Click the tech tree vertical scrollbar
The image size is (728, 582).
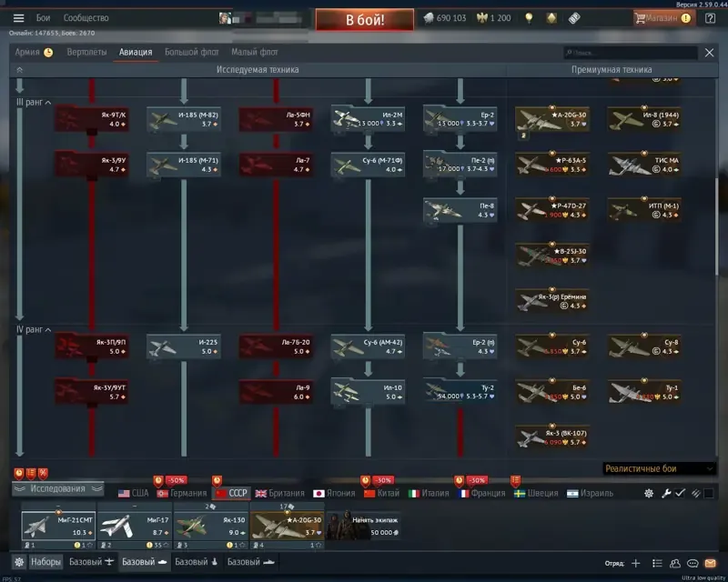(x=716, y=226)
